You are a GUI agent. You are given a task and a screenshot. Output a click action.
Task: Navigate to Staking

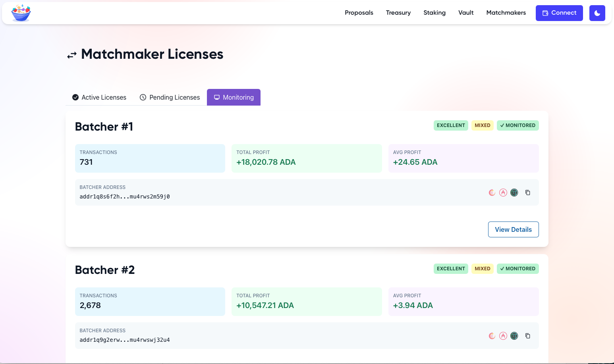coord(434,13)
